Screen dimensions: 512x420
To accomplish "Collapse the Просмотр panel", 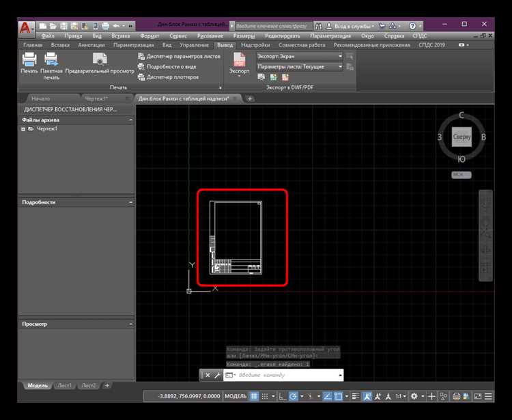I will tap(130, 324).
